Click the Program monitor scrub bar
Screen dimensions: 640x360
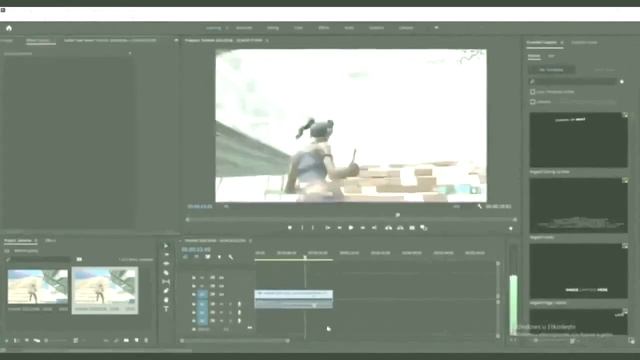point(351,220)
